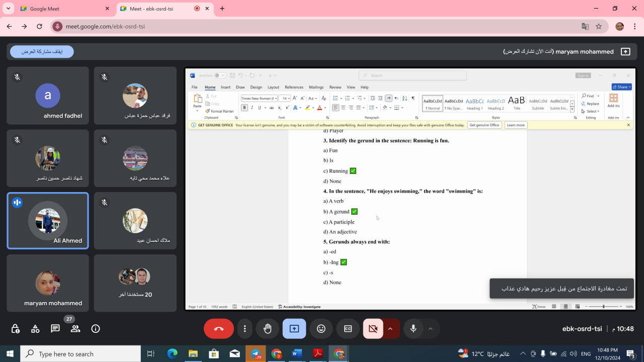Turn the camera back on

tap(373, 329)
